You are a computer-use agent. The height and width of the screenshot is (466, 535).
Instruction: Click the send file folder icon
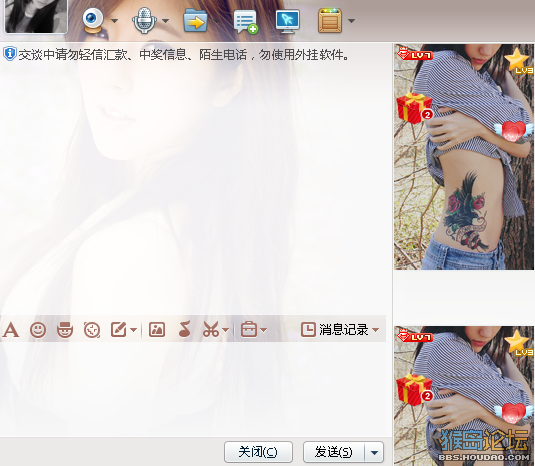coord(196,21)
